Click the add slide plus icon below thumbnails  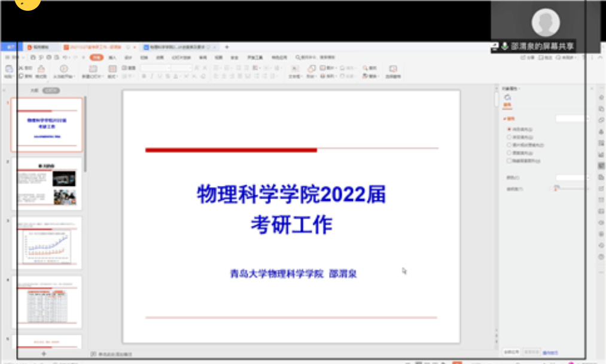[x=44, y=354]
